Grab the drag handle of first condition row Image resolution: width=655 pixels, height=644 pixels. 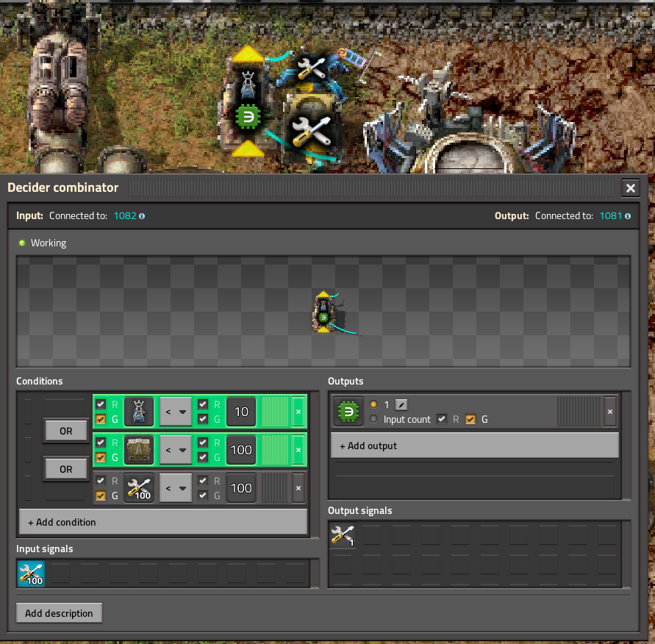(275, 412)
